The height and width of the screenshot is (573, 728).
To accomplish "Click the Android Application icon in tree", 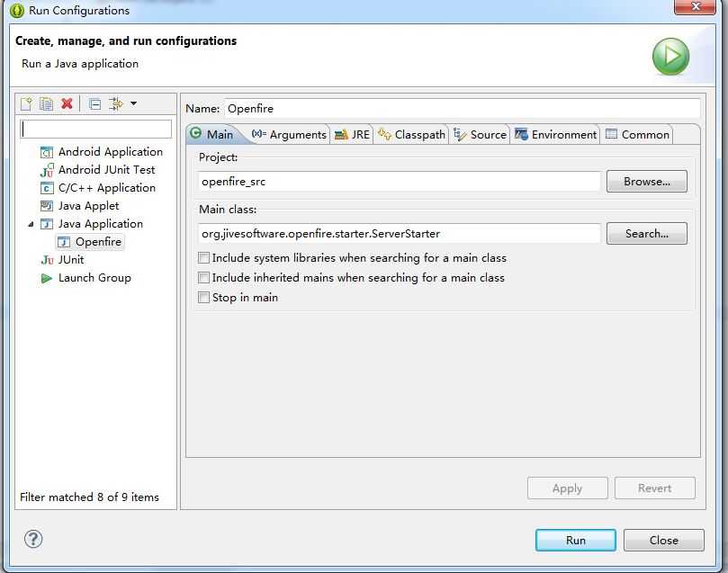I will [47, 152].
